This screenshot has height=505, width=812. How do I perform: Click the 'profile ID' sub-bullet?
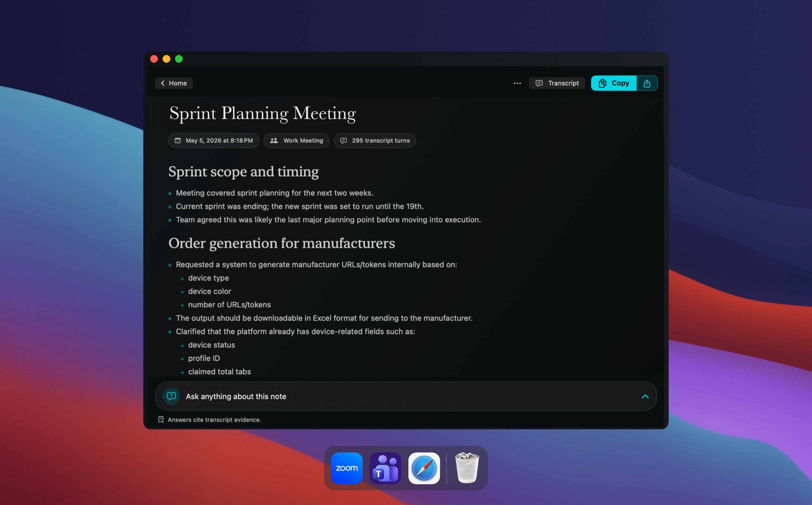pyautogui.click(x=204, y=358)
